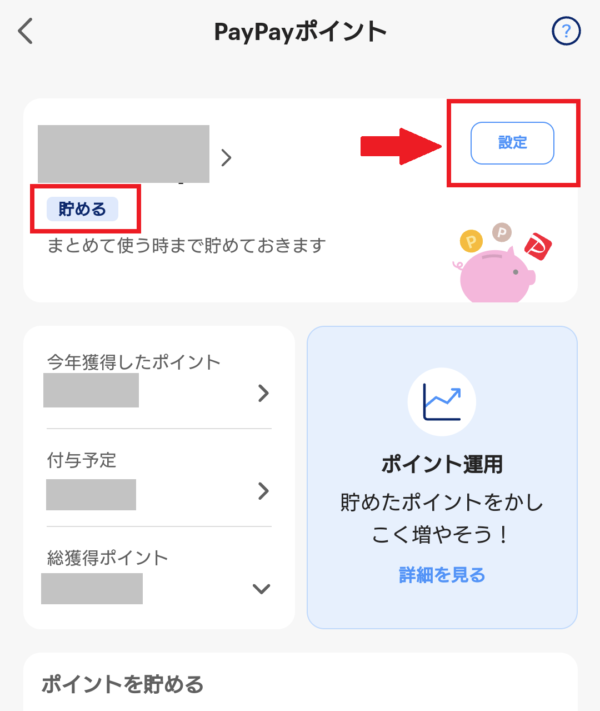The height and width of the screenshot is (711, 600).
Task: Select the 付与予定 row
Action: [x=159, y=478]
